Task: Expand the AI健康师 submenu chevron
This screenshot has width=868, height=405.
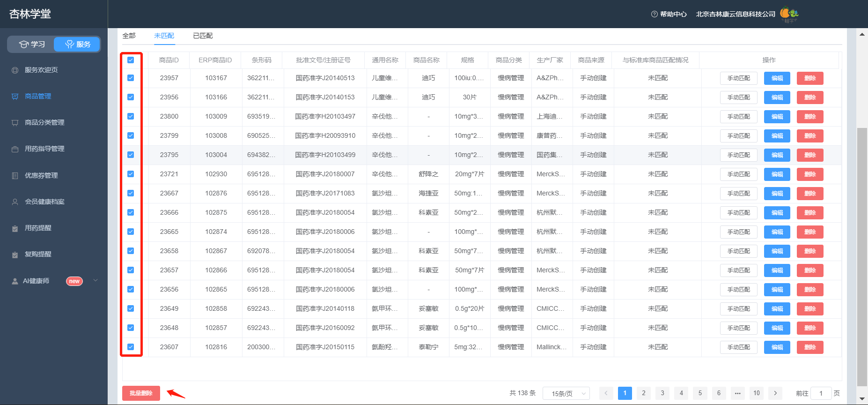Action: (96, 281)
